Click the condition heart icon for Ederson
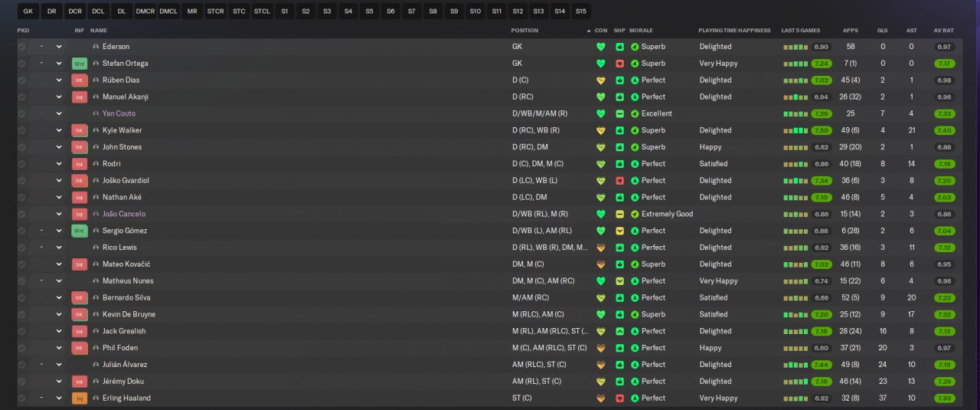Screen dimensions: 980x410 [x=600, y=47]
